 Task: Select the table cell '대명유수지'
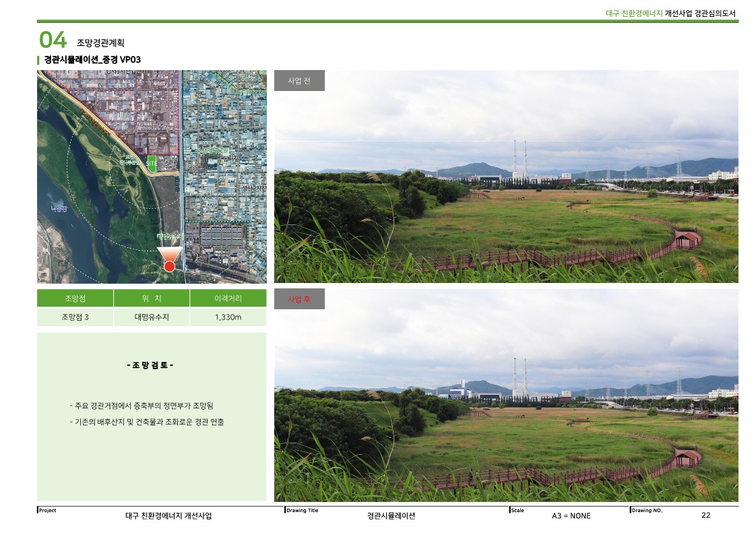(152, 317)
